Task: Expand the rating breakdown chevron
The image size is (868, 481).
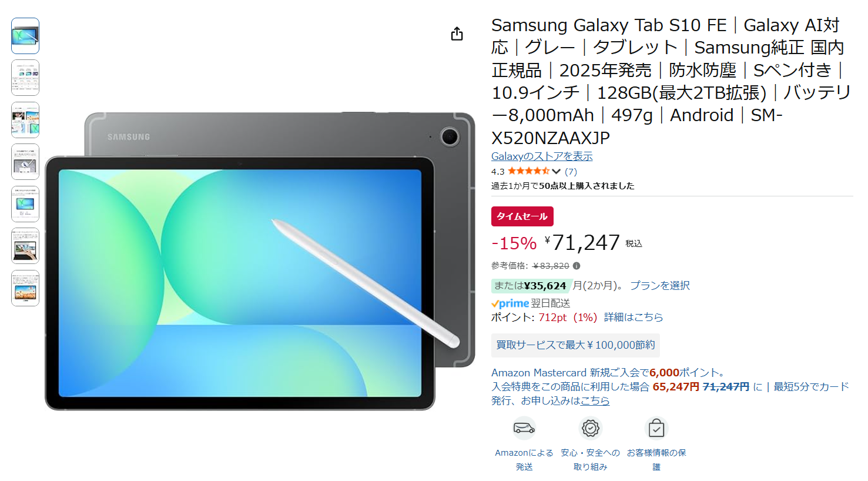Action: [556, 172]
